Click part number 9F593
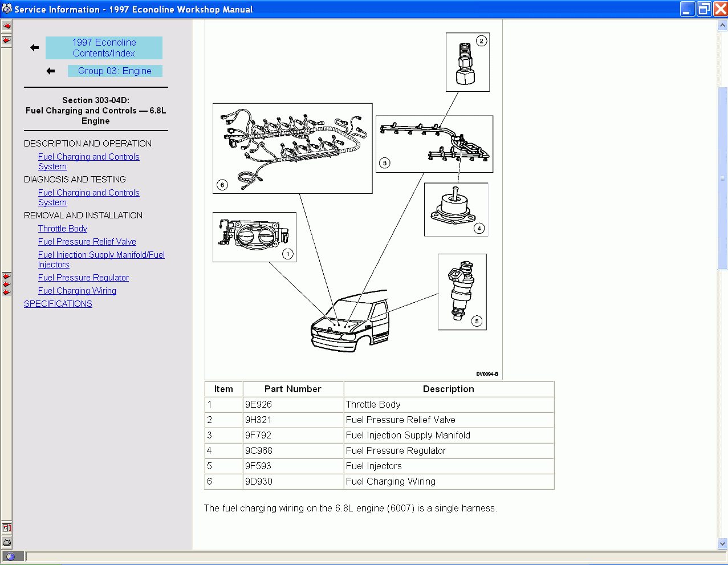The height and width of the screenshot is (565, 728). pyautogui.click(x=258, y=466)
